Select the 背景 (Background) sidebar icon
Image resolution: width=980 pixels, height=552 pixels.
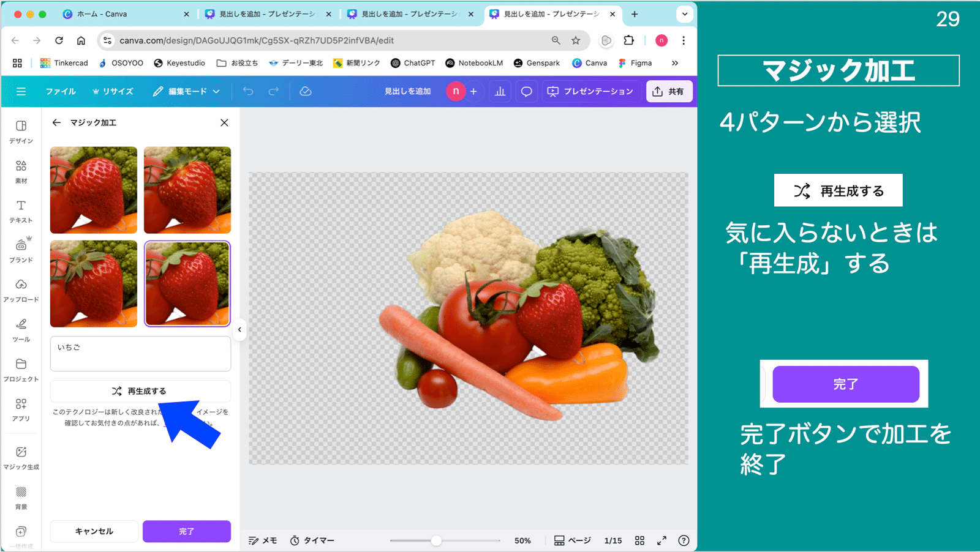click(20, 496)
